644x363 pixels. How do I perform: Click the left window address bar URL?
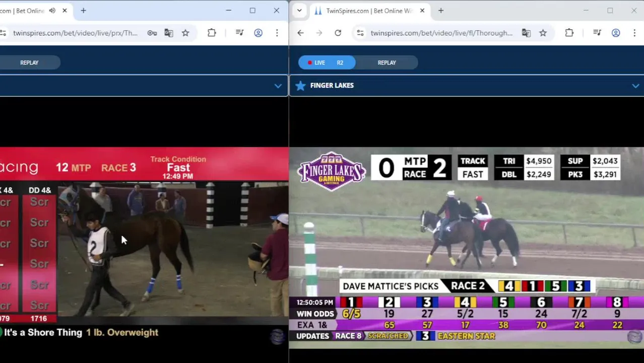pyautogui.click(x=76, y=33)
